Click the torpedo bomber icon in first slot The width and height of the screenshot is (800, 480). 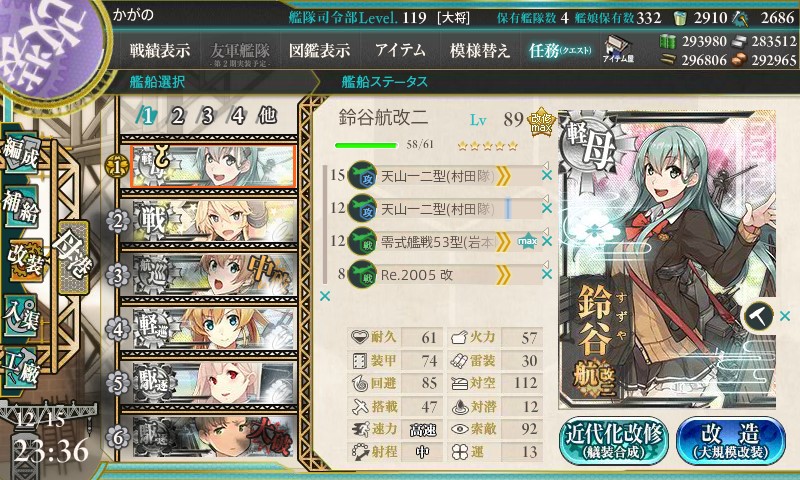[362, 175]
